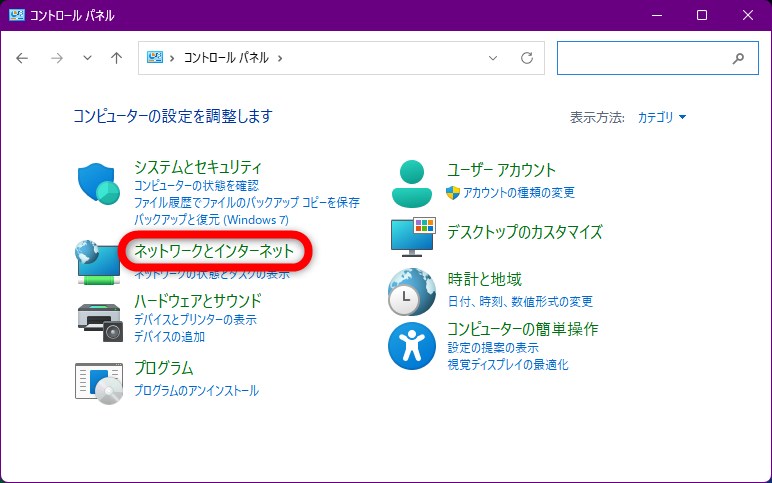Go up one level with up arrow
Viewport: 772px width, 483px height.
pyautogui.click(x=116, y=58)
